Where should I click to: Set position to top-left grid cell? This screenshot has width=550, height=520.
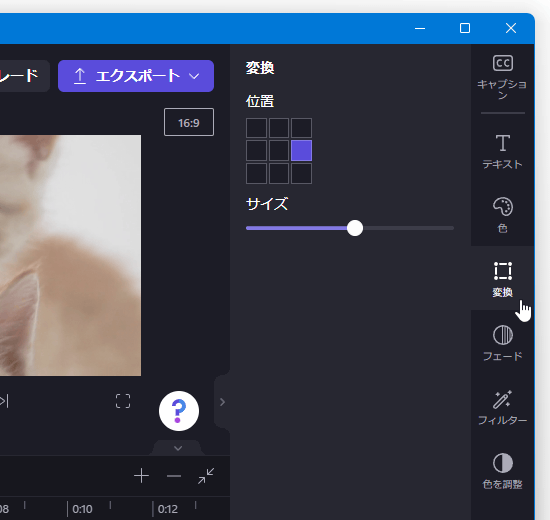[x=256, y=128]
